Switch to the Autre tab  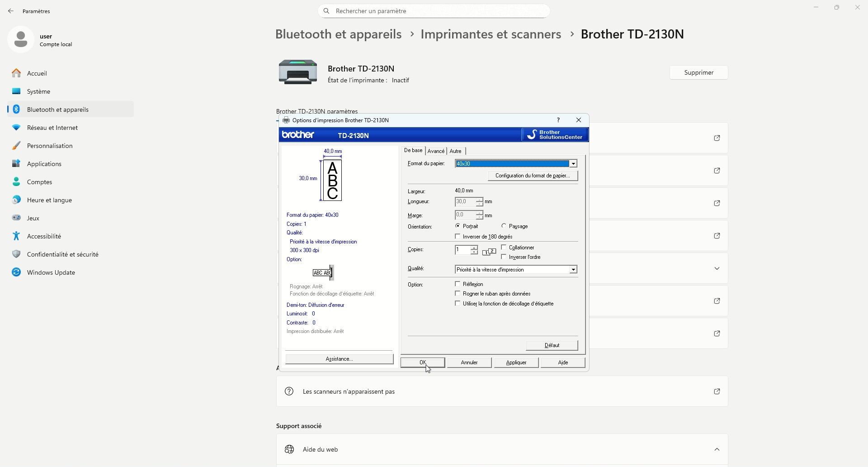456,151
